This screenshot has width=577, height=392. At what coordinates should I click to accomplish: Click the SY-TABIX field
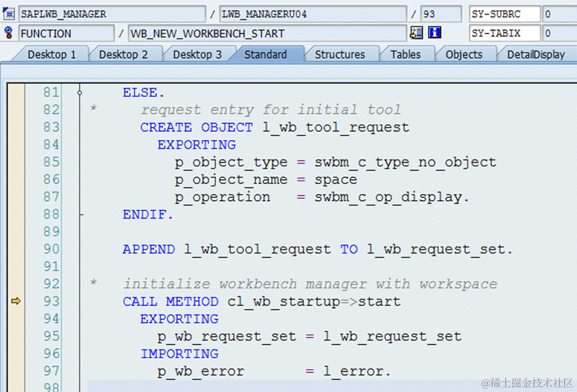click(505, 34)
